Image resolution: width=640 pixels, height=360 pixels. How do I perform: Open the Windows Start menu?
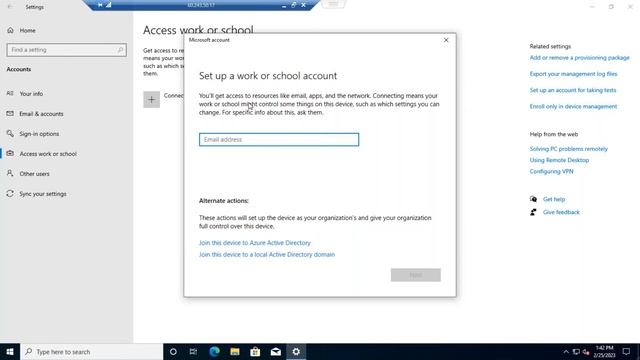pos(10,351)
